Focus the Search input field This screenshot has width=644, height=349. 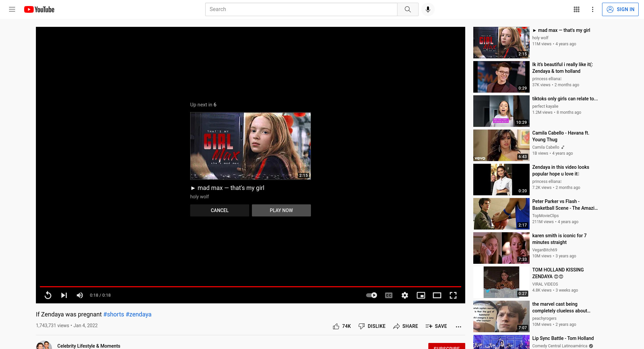pos(301,9)
